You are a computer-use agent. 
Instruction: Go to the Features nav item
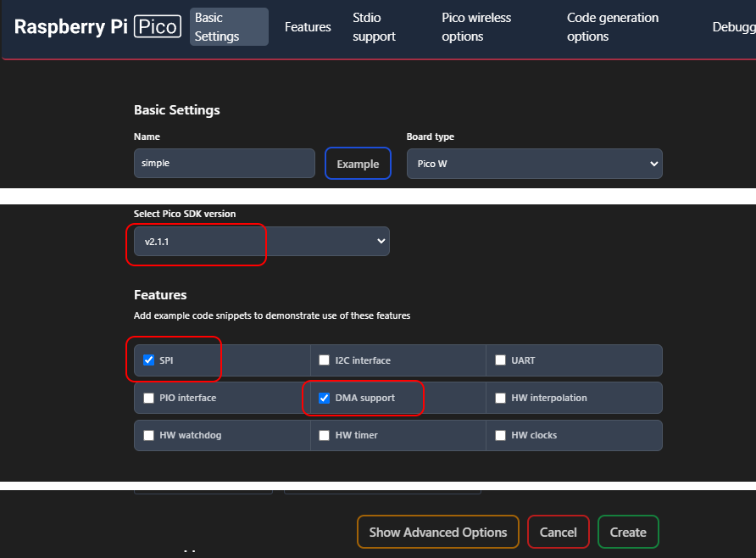coord(308,27)
